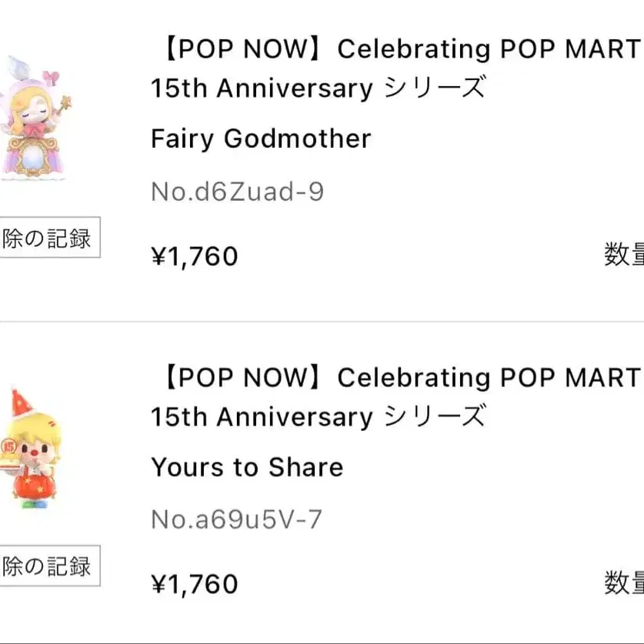Select the Fairy Godmother product name
This screenshot has width=644, height=644.
(261, 139)
